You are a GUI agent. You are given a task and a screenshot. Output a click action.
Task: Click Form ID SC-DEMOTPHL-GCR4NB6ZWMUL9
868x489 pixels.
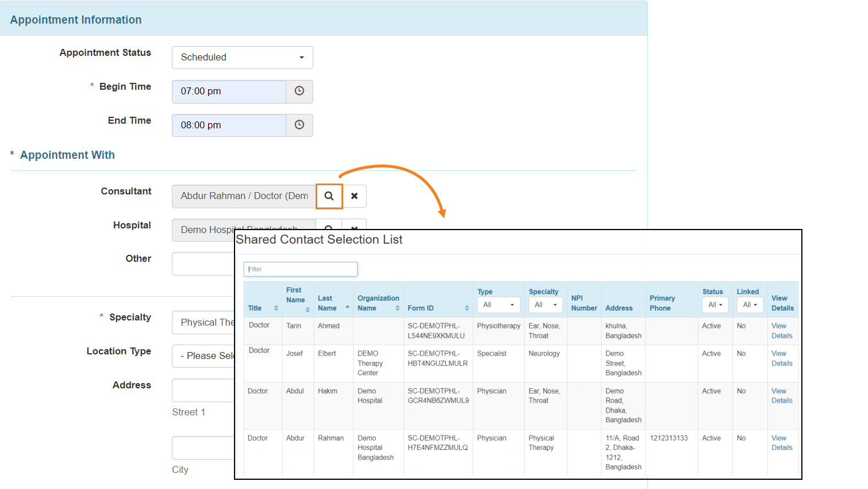438,396
